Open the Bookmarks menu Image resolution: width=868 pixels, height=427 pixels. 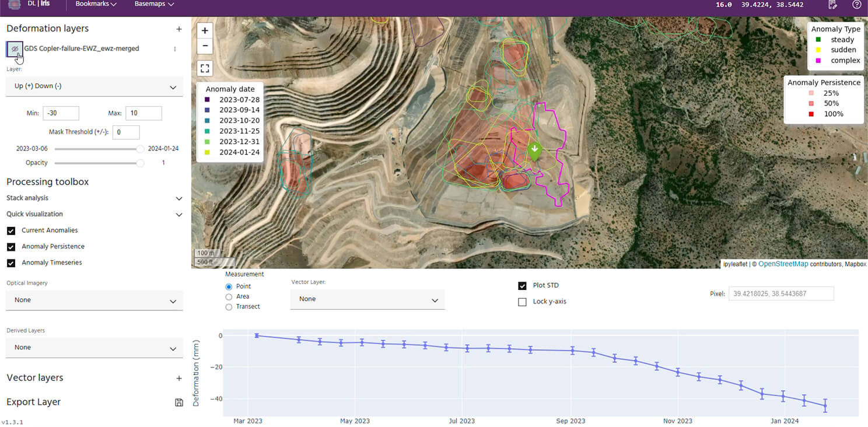point(95,4)
